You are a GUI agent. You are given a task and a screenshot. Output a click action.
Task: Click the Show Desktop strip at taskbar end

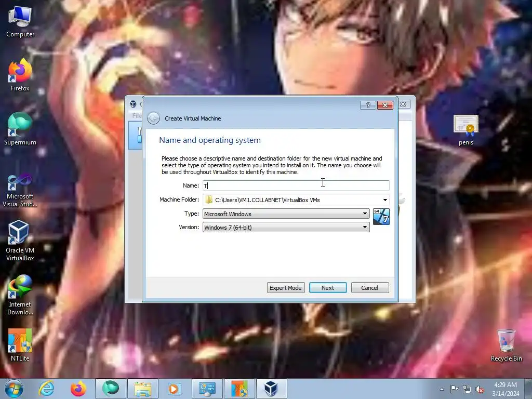[528, 389]
